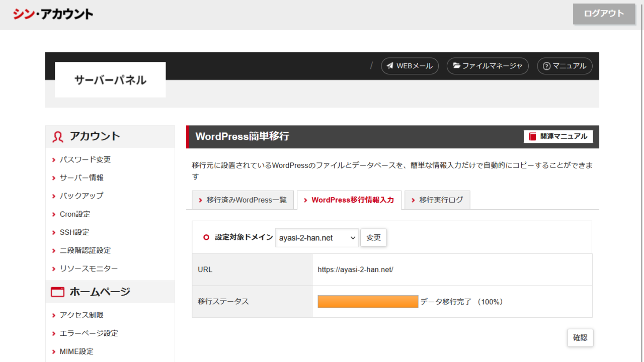The width and height of the screenshot is (644, 362).
Task: Open the マニュアル link
Action: pos(565,66)
